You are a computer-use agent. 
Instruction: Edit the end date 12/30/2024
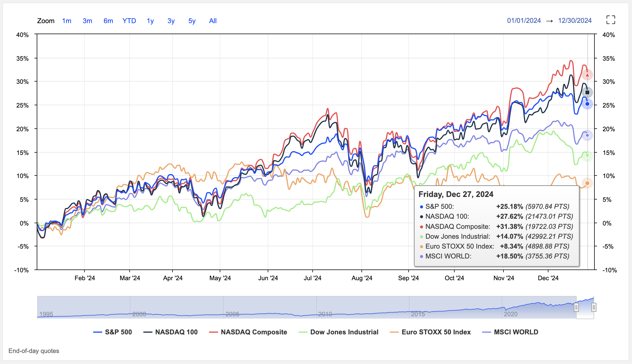point(575,21)
